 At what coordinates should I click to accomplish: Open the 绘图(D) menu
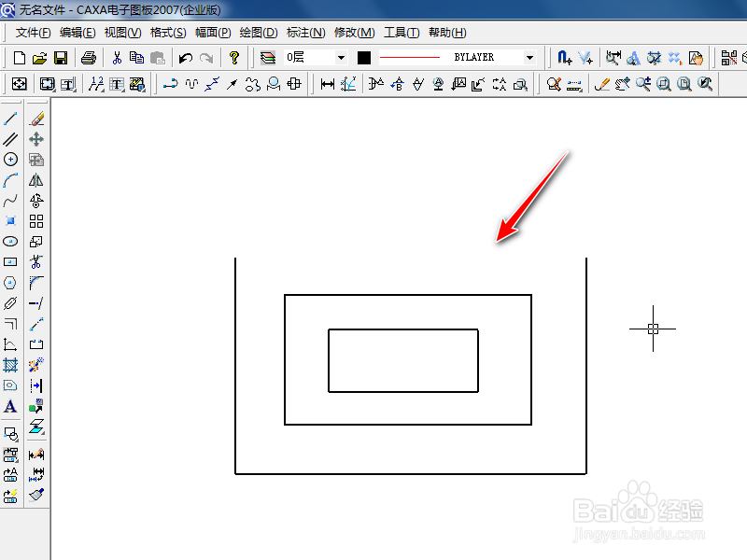[259, 33]
